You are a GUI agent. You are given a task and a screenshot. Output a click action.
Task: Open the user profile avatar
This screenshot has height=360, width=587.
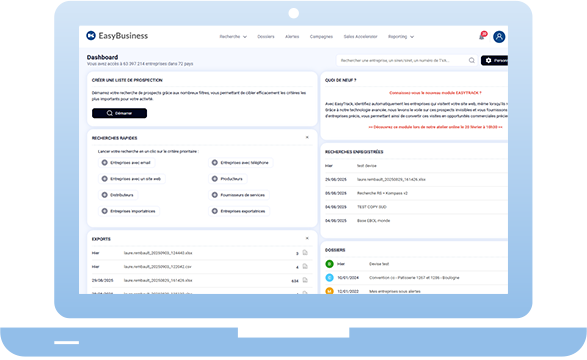499,37
